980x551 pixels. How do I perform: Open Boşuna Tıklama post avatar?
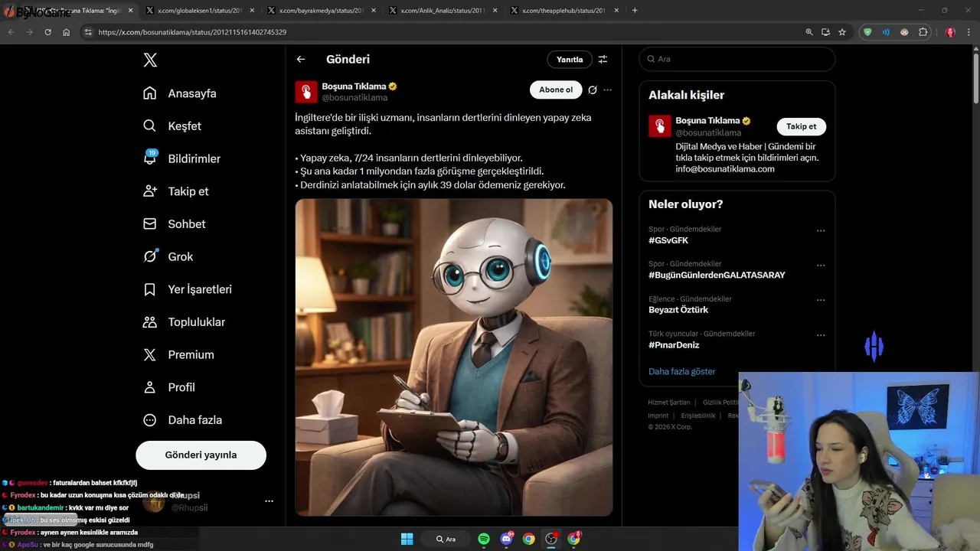pyautogui.click(x=306, y=92)
